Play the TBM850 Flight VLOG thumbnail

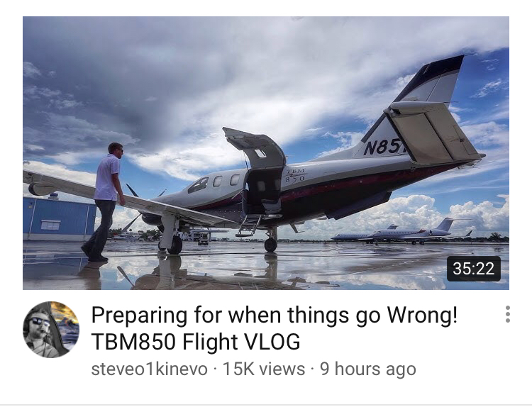click(266, 153)
